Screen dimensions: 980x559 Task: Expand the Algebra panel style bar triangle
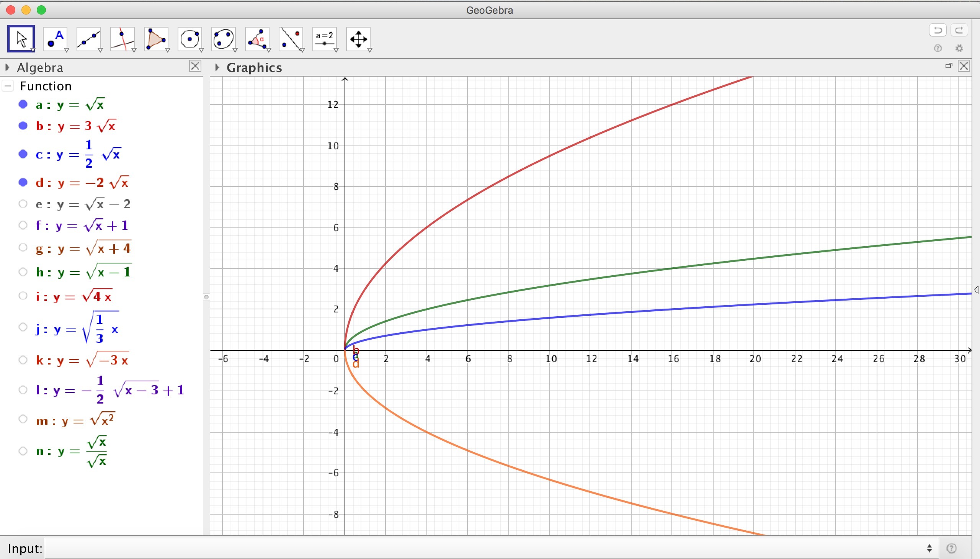(7, 67)
